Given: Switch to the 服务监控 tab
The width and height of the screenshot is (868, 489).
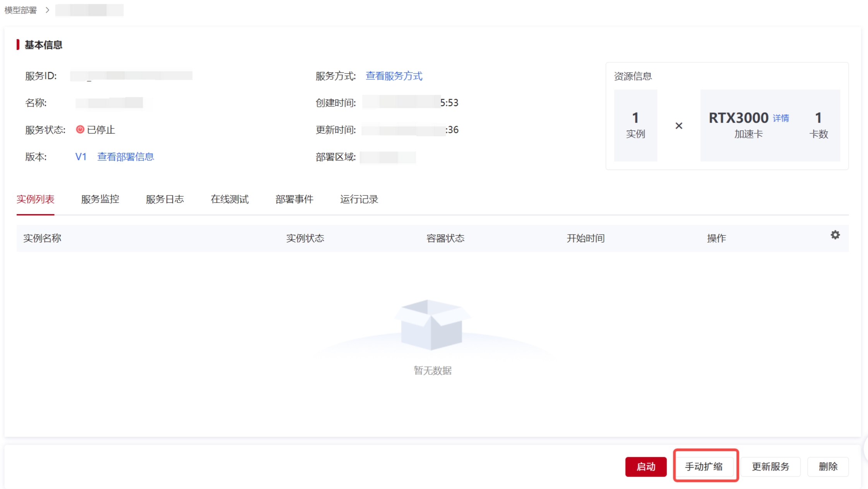Looking at the screenshot, I should pyautogui.click(x=100, y=199).
